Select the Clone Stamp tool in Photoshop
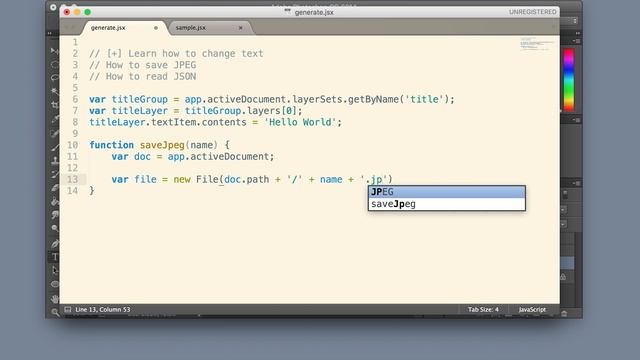This screenshot has width=640, height=360. [54, 160]
